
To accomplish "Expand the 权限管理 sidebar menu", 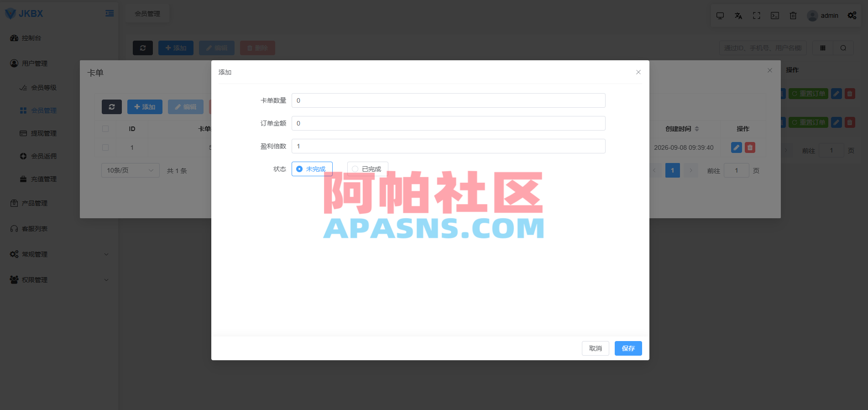I will pos(59,280).
